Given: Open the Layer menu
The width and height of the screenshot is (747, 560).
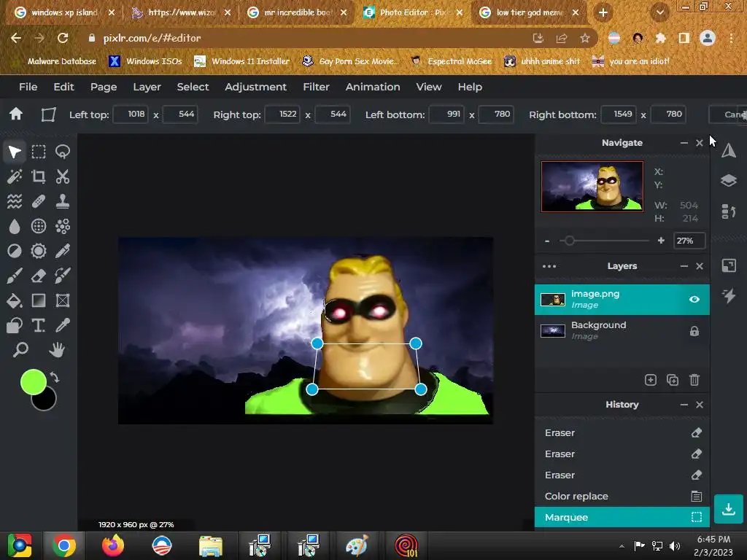Looking at the screenshot, I should pyautogui.click(x=147, y=87).
